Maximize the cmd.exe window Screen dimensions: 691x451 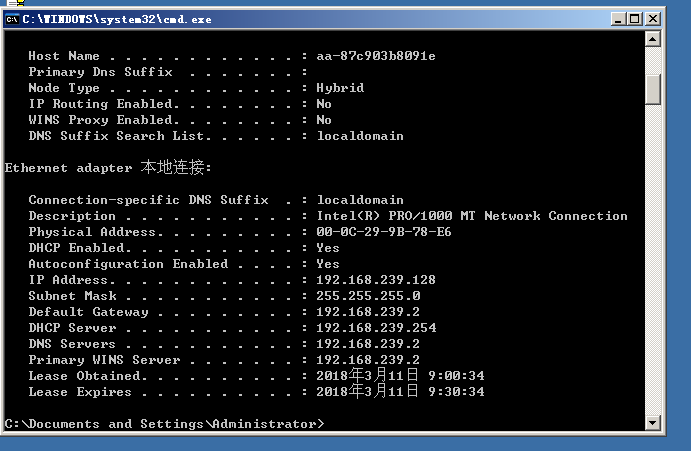633,19
